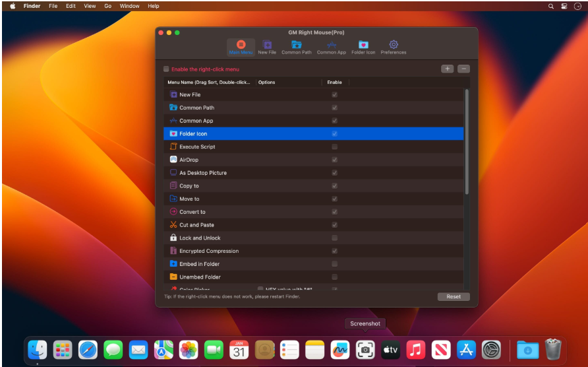Click the Unembed Folder minus icon
588x367 pixels.
(173, 277)
